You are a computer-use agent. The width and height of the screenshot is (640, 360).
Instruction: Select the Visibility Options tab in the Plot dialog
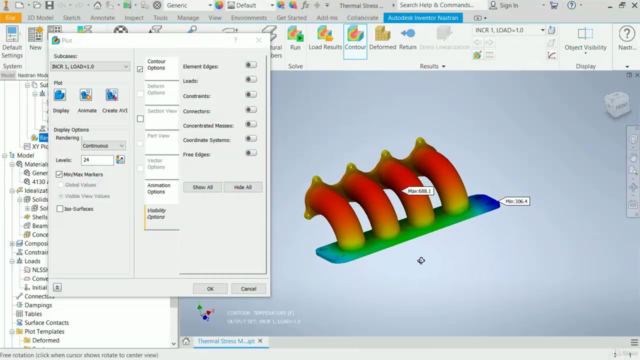(162, 217)
